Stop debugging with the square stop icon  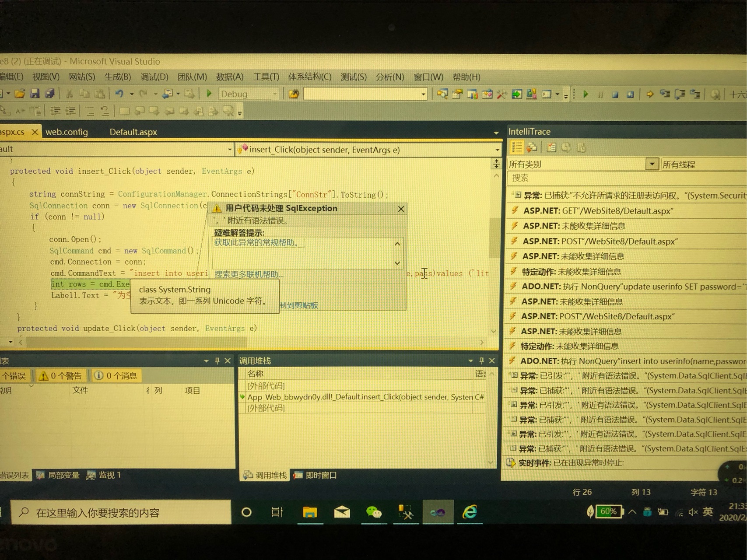pyautogui.click(x=615, y=94)
